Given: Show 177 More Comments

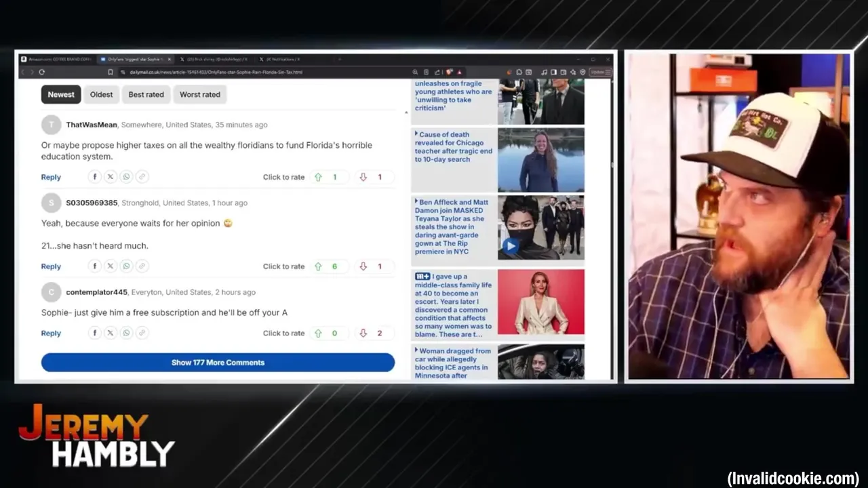Looking at the screenshot, I should click(218, 363).
